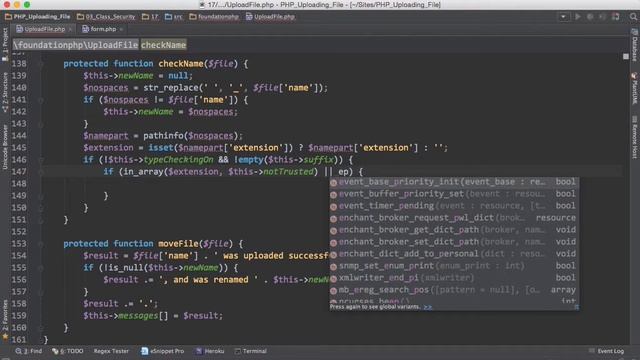This screenshot has height=360, width=640.
Task: Select event_base_priority_init completion suggestion
Action: pos(454,182)
